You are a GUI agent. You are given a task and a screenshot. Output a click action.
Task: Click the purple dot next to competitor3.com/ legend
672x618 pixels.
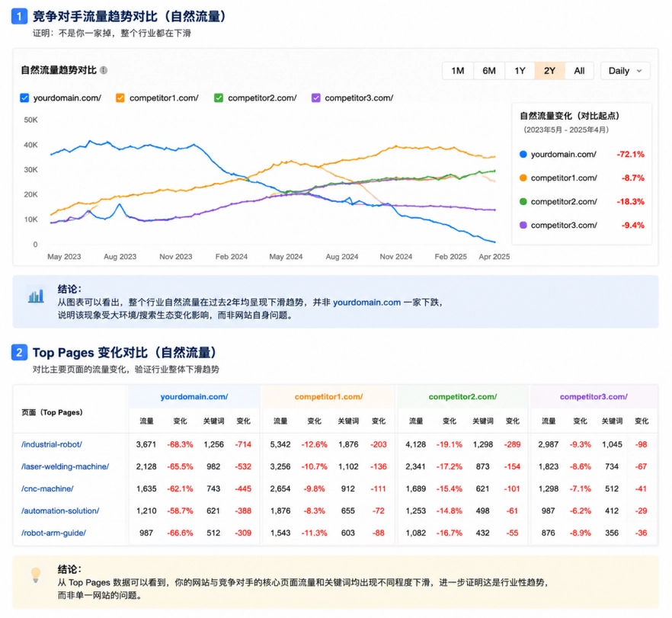523,225
